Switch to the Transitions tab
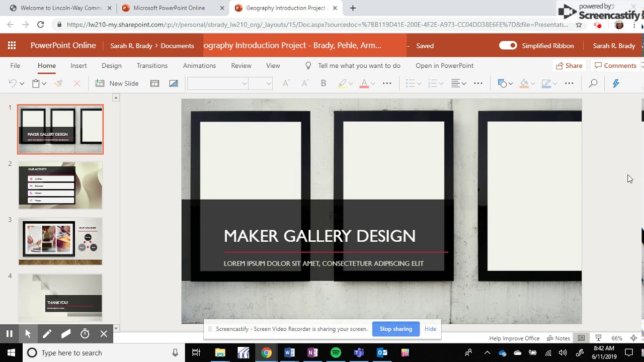The height and width of the screenshot is (362, 644). 152,66
